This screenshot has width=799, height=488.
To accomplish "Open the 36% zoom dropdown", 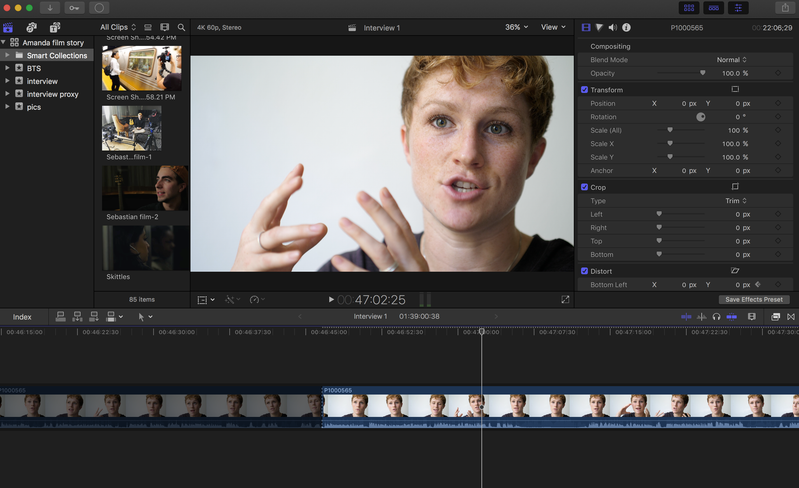I will [516, 28].
